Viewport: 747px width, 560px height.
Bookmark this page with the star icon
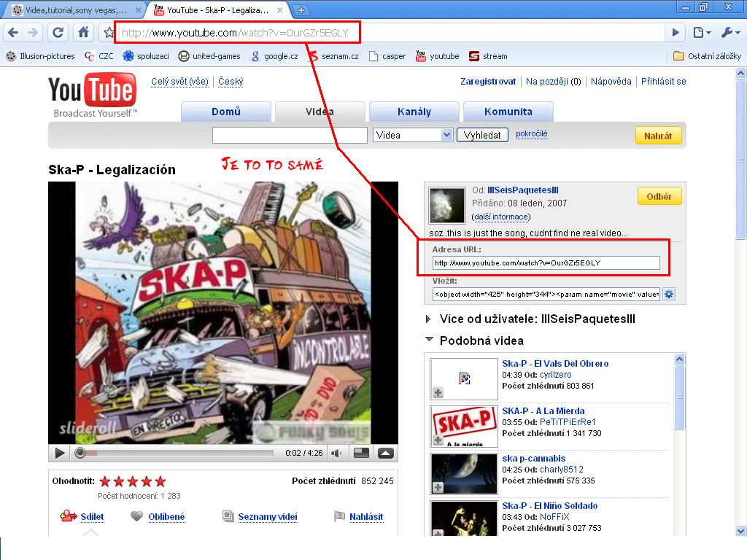point(109,32)
